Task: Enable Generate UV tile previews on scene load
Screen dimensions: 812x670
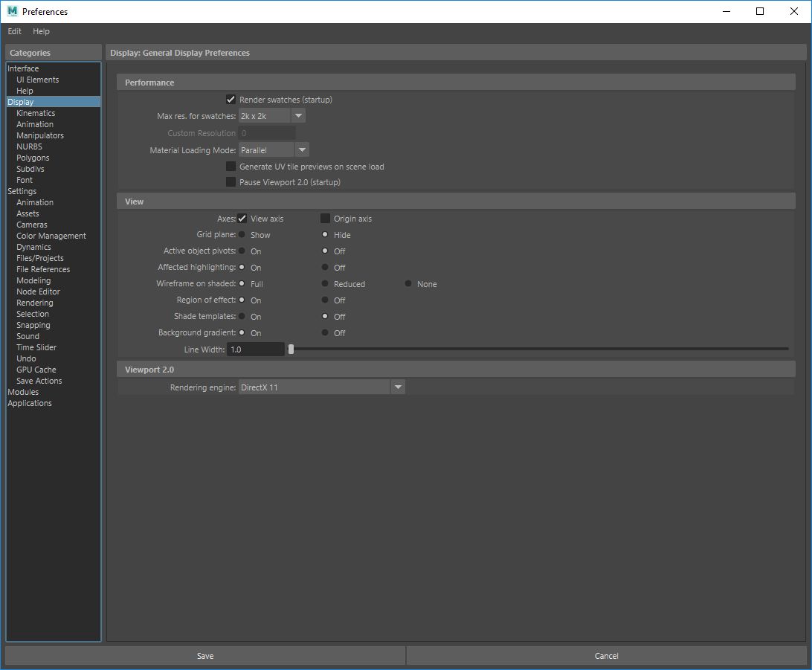Action: 231,166
